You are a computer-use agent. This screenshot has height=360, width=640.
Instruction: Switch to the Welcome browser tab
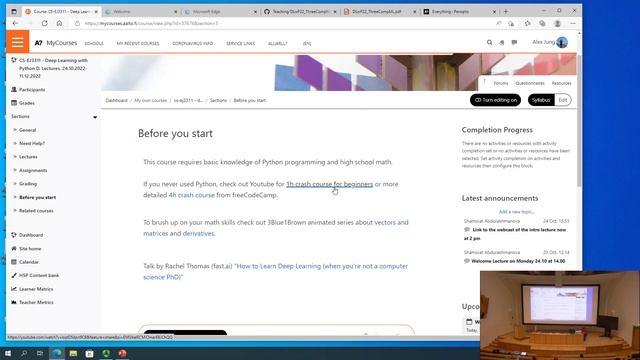[140, 12]
